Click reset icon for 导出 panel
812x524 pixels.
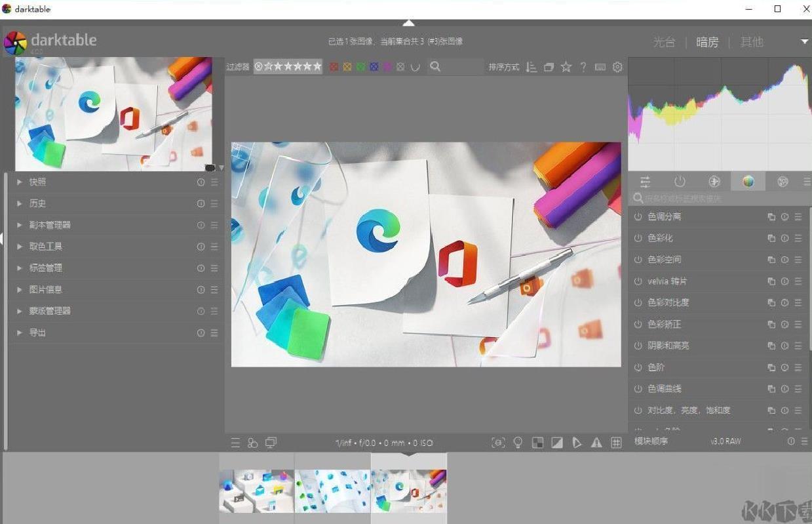[x=201, y=333]
